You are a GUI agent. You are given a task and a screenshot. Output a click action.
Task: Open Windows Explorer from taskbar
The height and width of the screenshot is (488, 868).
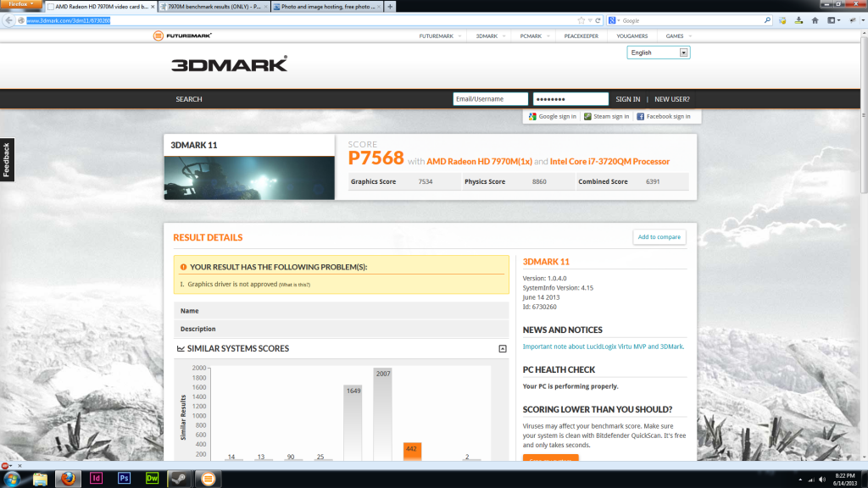[x=40, y=479]
